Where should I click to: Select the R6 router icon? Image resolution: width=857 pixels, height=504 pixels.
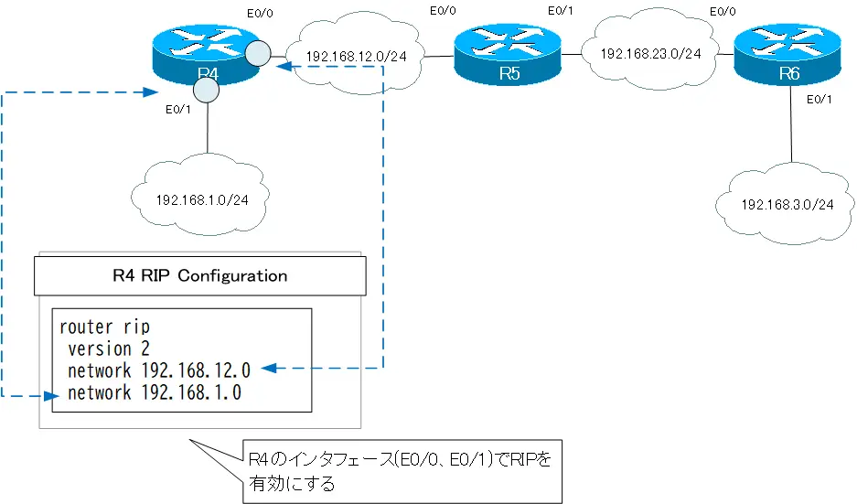pos(787,54)
